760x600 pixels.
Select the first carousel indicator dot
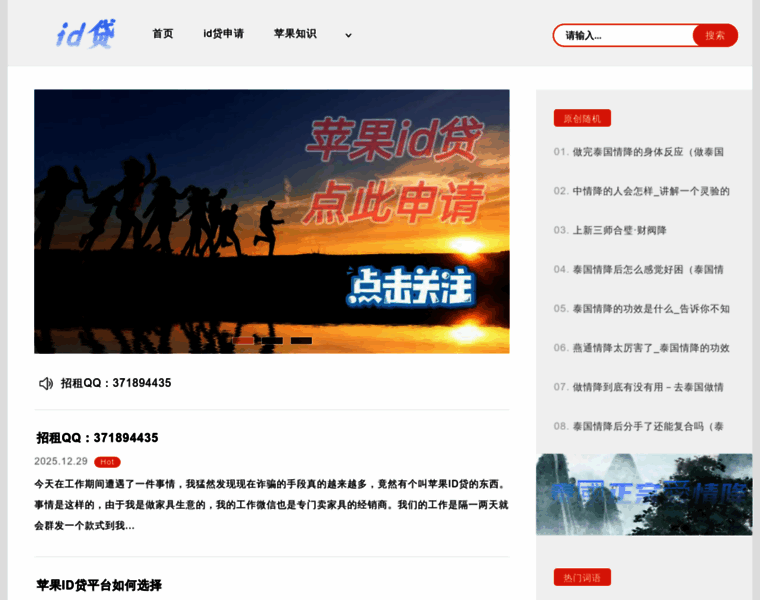pos(243,341)
